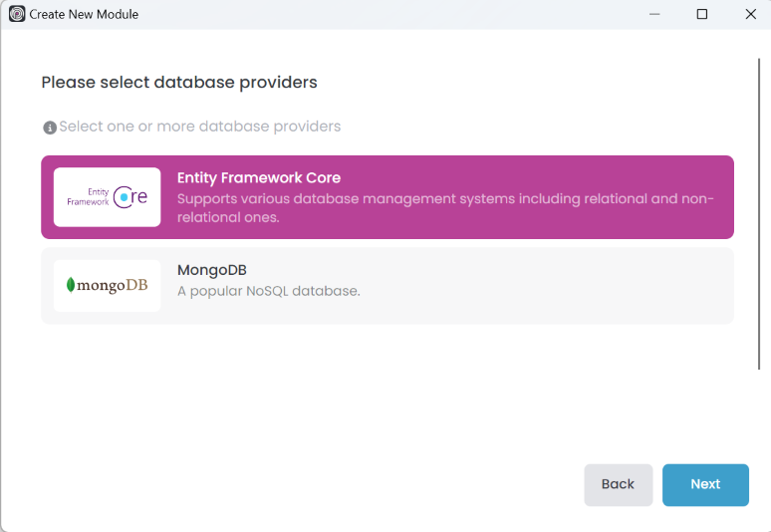The height and width of the screenshot is (532, 771).
Task: Click the green leaf in MongoDB logo
Action: 71,286
